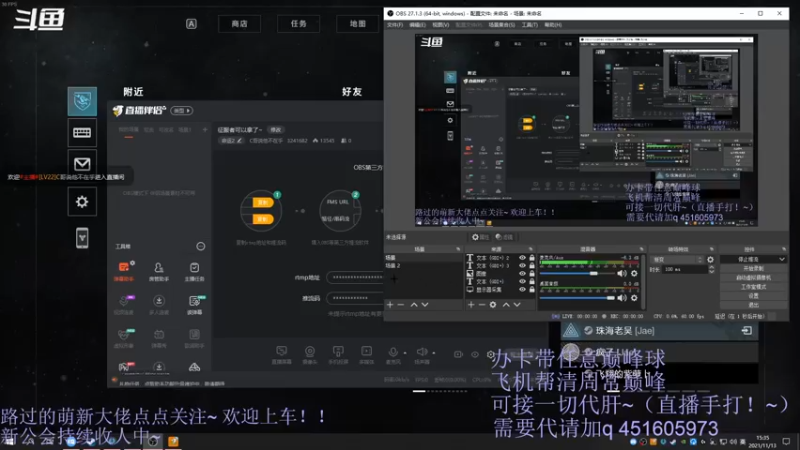
Task: Open the mail envelope icon in the sidebar
Action: [82, 163]
